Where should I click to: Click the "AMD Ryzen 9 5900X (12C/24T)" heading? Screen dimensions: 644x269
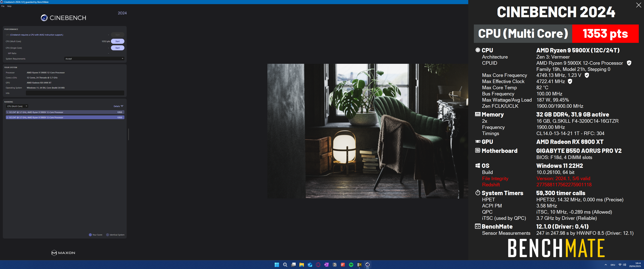coord(578,50)
